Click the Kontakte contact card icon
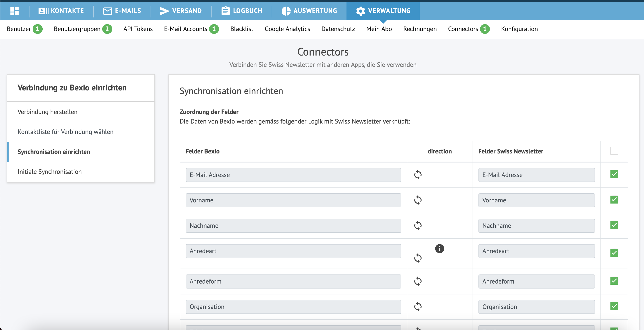The height and width of the screenshot is (330, 644). (x=43, y=11)
